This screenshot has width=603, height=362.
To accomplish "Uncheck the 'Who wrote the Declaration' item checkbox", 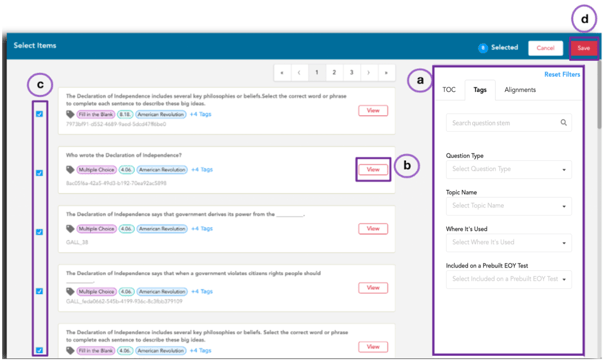I will (39, 173).
